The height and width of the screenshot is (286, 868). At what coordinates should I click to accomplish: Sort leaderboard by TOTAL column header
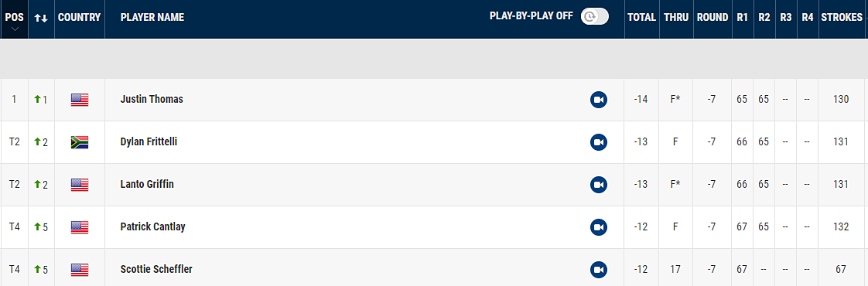click(641, 18)
